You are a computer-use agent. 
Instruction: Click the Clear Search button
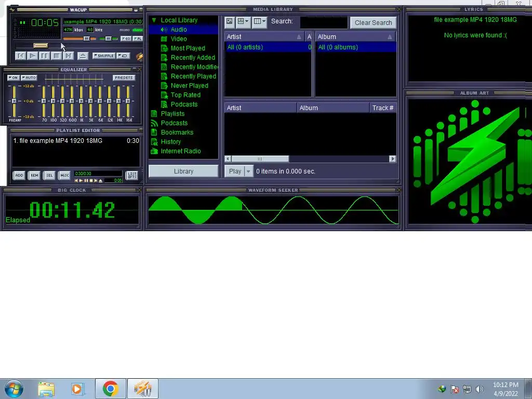(x=373, y=23)
